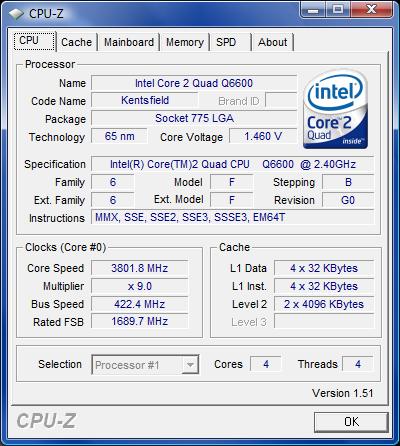Click the Core Speed value field
400x446 pixels.
pyautogui.click(x=140, y=268)
